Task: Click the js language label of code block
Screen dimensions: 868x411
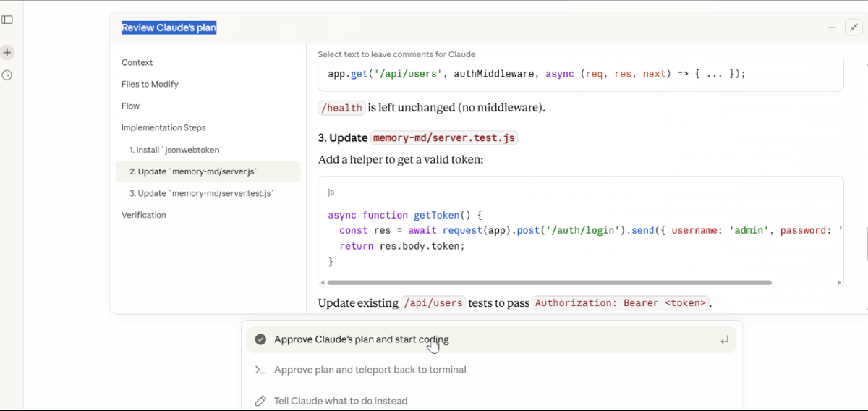Action: (x=331, y=192)
